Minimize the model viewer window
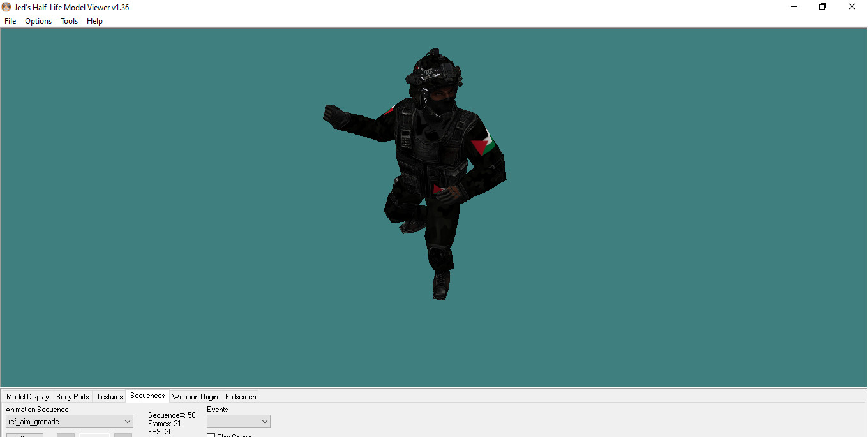Viewport: 868px width, 437px height. pyautogui.click(x=793, y=6)
